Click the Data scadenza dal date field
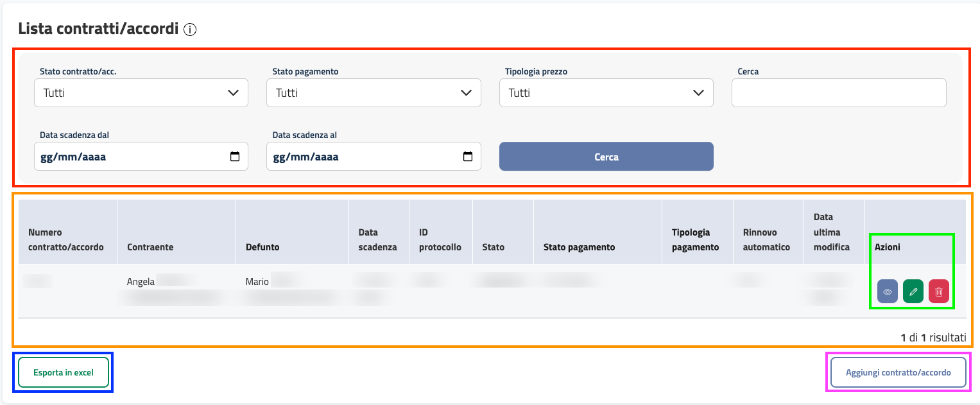Viewport: 980px width, 405px height. [128, 157]
